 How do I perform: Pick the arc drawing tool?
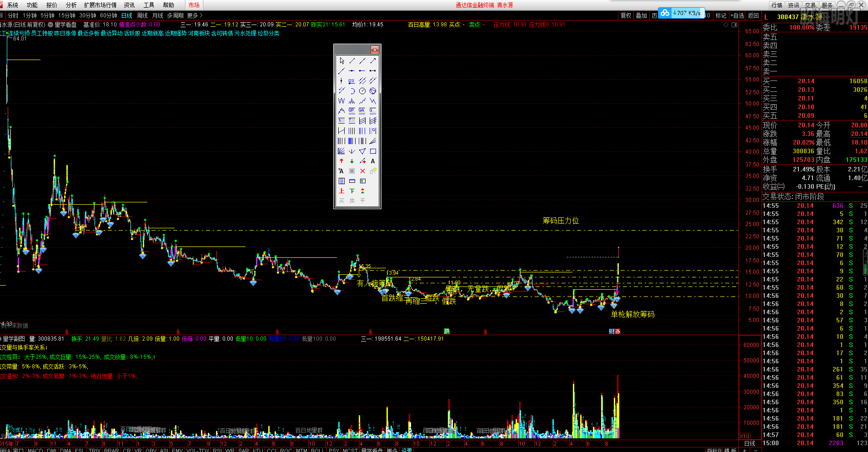tap(352, 91)
